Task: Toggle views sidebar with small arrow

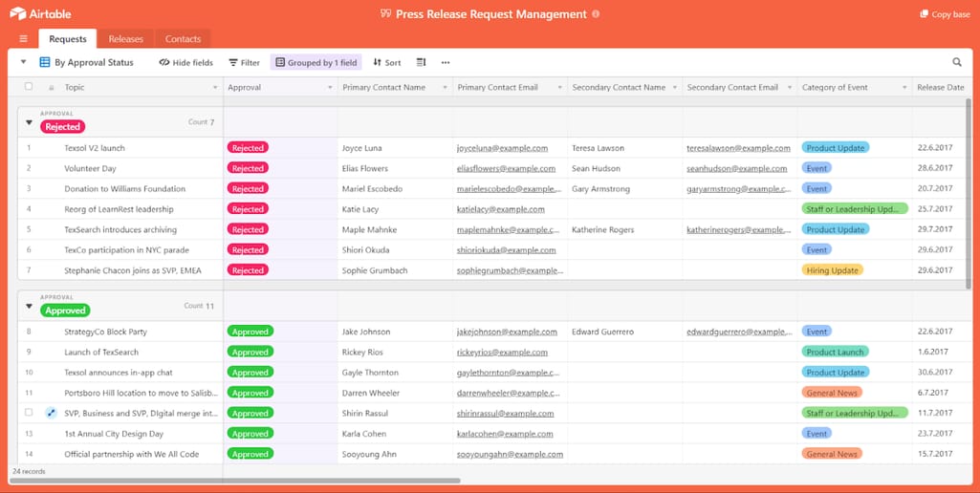Action: point(24,62)
